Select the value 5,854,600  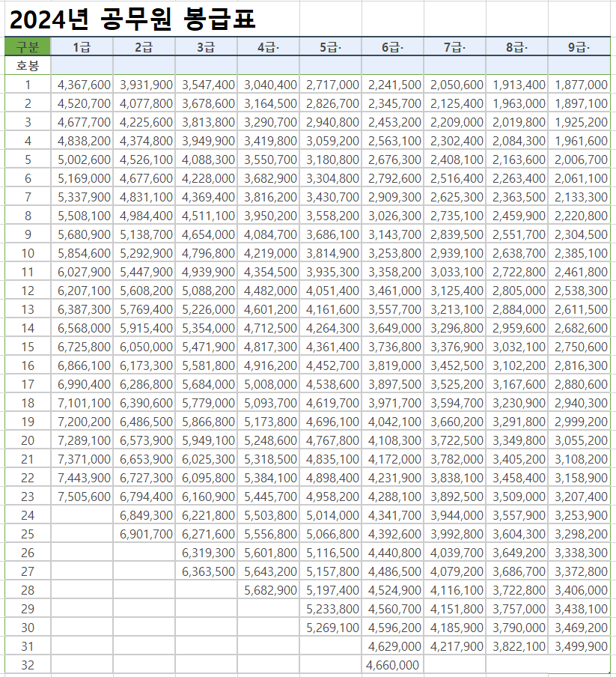point(82,253)
